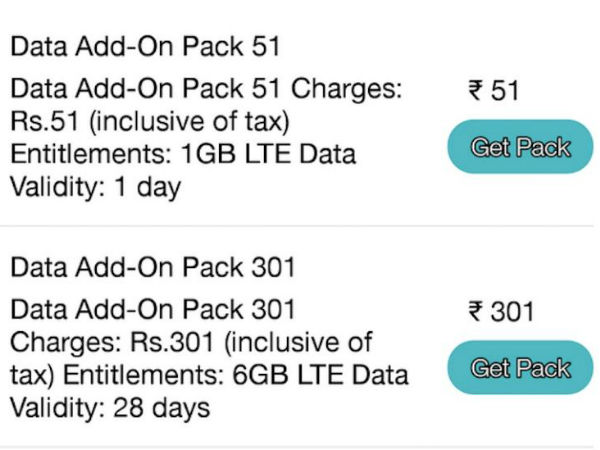Click the rupee symbol beside 51

475,92
